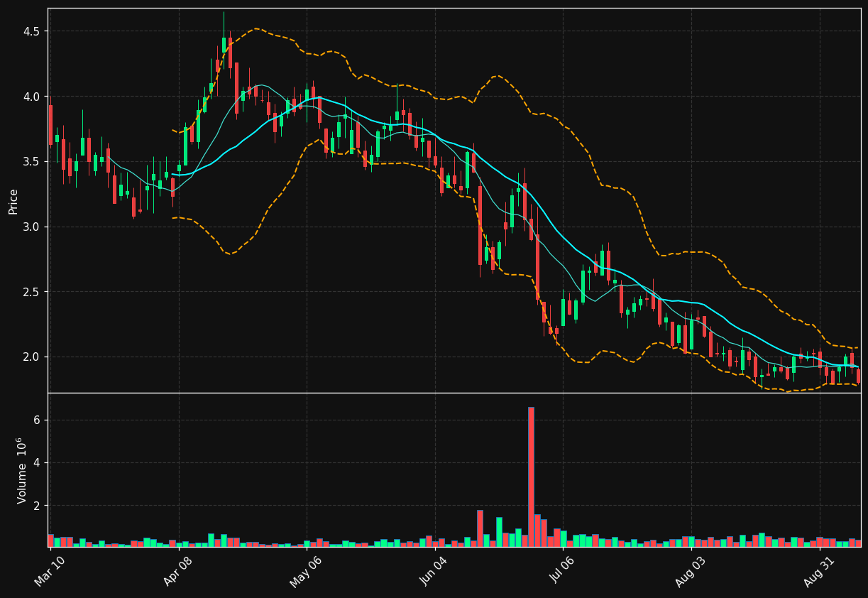Click the Apr 08 date label
Image resolution: width=868 pixels, height=598 pixels.
(178, 572)
